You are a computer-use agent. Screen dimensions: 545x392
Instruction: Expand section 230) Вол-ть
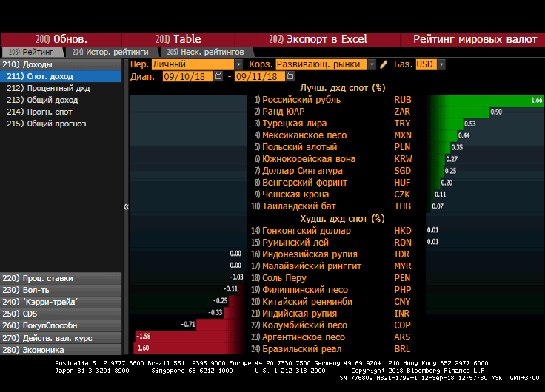pyautogui.click(x=61, y=290)
